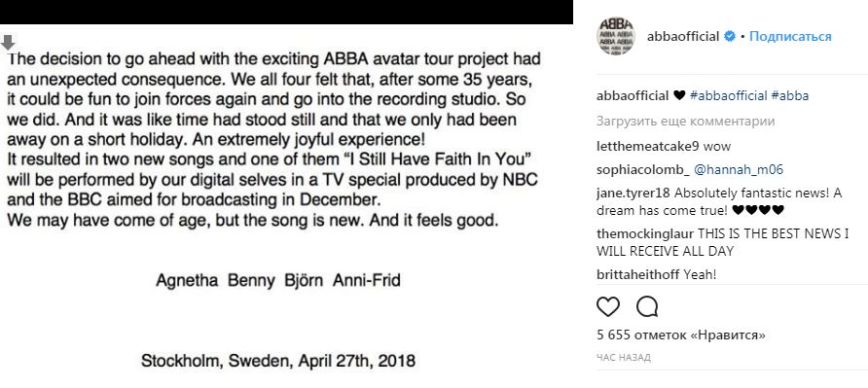Viewport: 868px width, 388px height.
Task: Expand Загрузить еще комментарии to load more comments
Action: tap(686, 122)
